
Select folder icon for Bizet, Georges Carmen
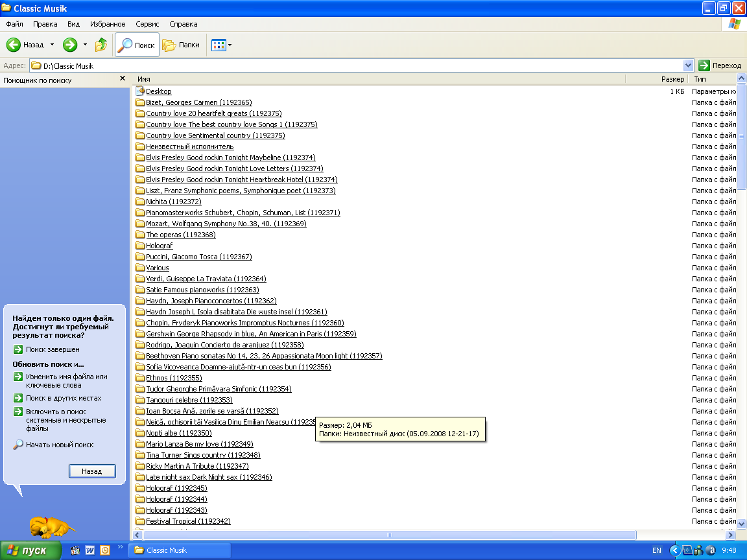coord(139,102)
